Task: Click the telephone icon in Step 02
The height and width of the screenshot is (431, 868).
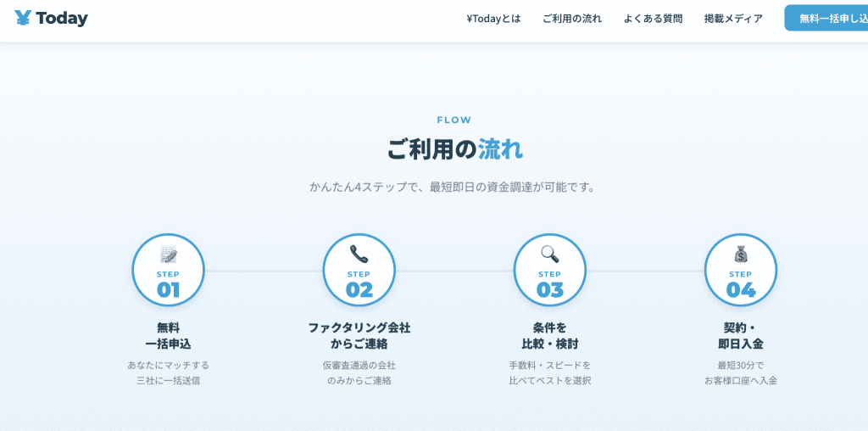Action: tap(359, 254)
